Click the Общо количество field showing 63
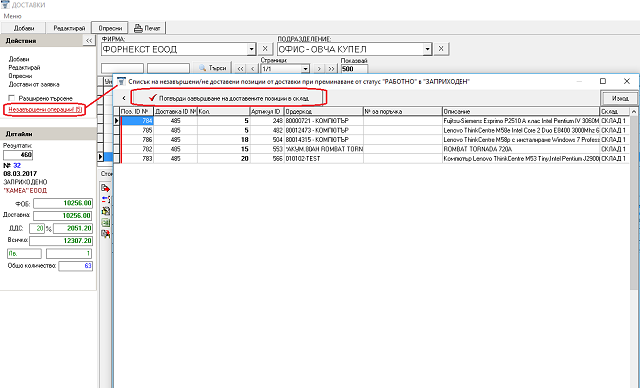The height and width of the screenshot is (388, 640). tap(76, 266)
